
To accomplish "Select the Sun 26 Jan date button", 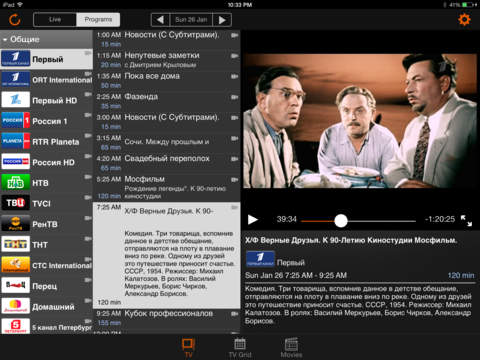I will point(191,20).
